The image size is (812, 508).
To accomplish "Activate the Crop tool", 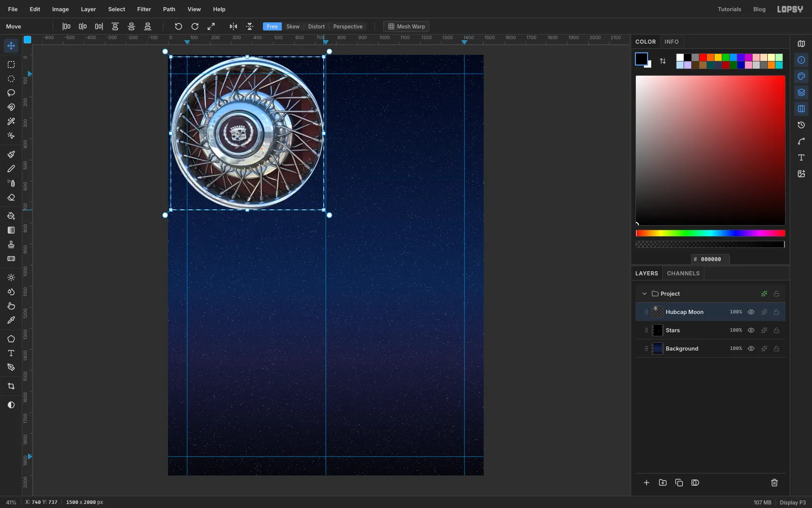I will (x=11, y=386).
